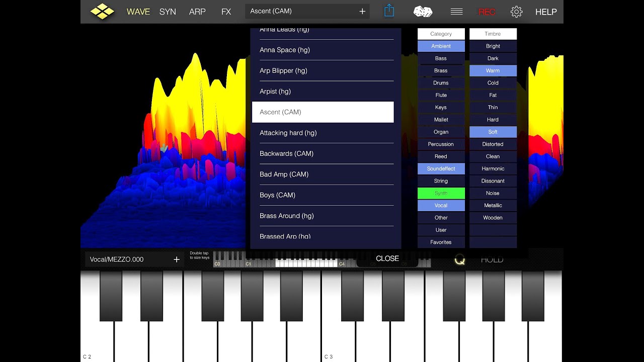Click plus icon next to Vocal/MEZZO.000

(177, 259)
